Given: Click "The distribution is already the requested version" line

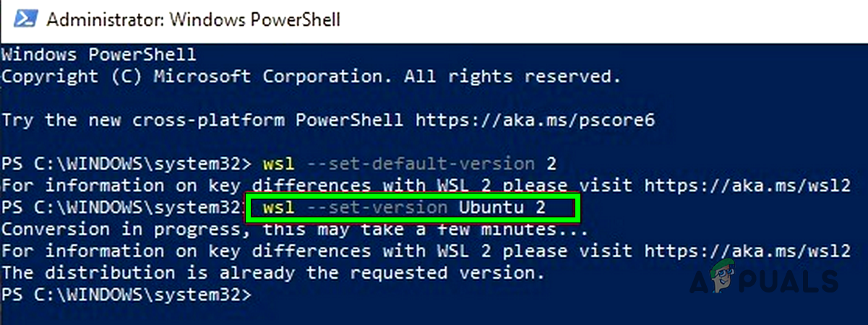Looking at the screenshot, I should tap(271, 274).
